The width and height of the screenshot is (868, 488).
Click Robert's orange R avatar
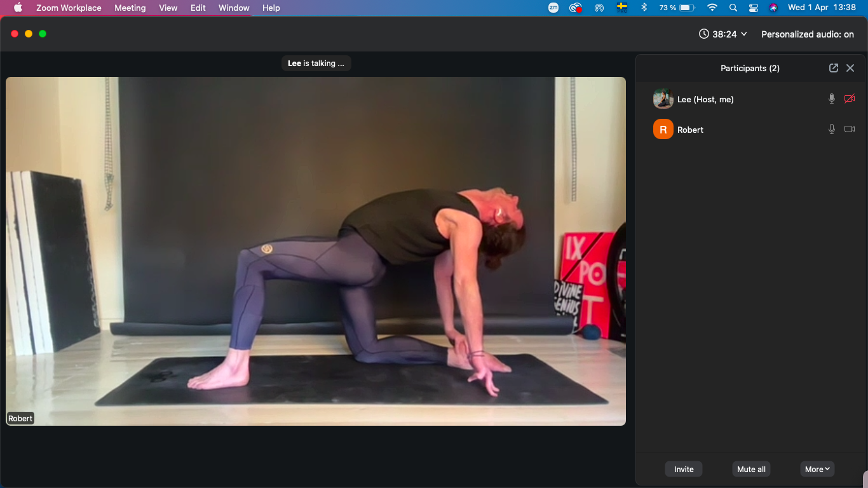[x=663, y=129]
